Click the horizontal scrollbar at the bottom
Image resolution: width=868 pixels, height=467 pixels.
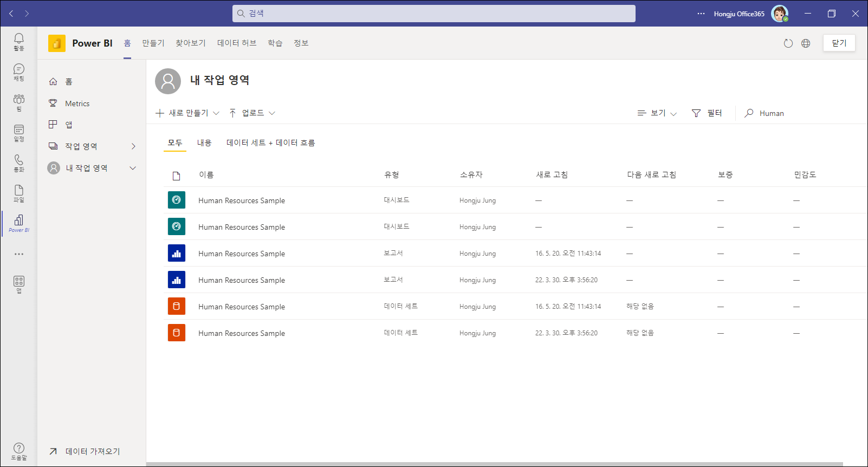coord(495,464)
